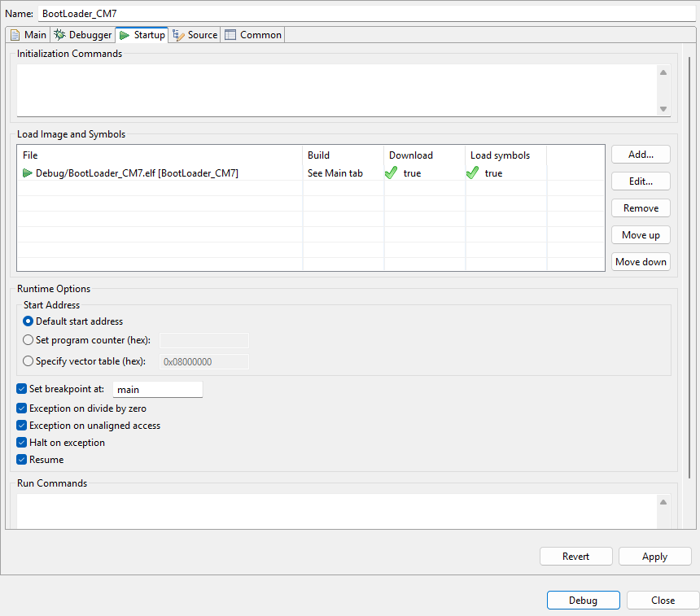Viewport: 700px width, 616px height.
Task: Open the Main tab
Action: 28,35
